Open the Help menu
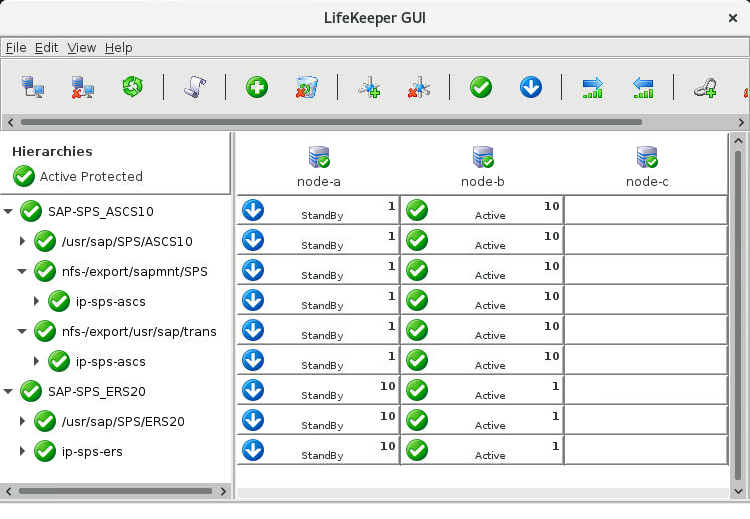The image size is (750, 519). coord(119,47)
